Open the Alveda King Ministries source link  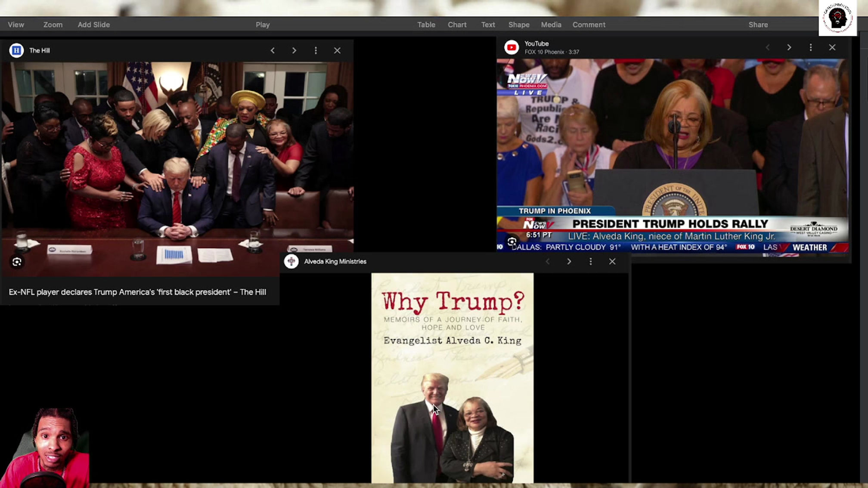335,262
